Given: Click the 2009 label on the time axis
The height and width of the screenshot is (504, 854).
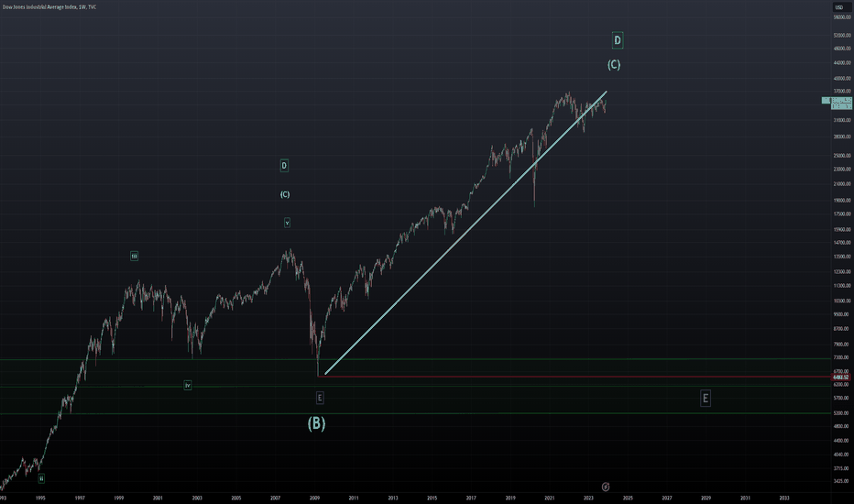Looking at the screenshot, I should [315, 498].
